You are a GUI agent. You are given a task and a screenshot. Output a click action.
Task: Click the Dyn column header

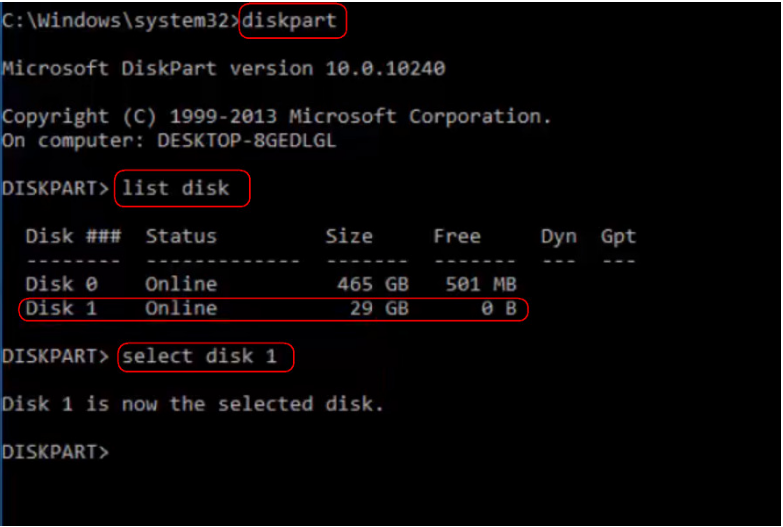pyautogui.click(x=559, y=237)
